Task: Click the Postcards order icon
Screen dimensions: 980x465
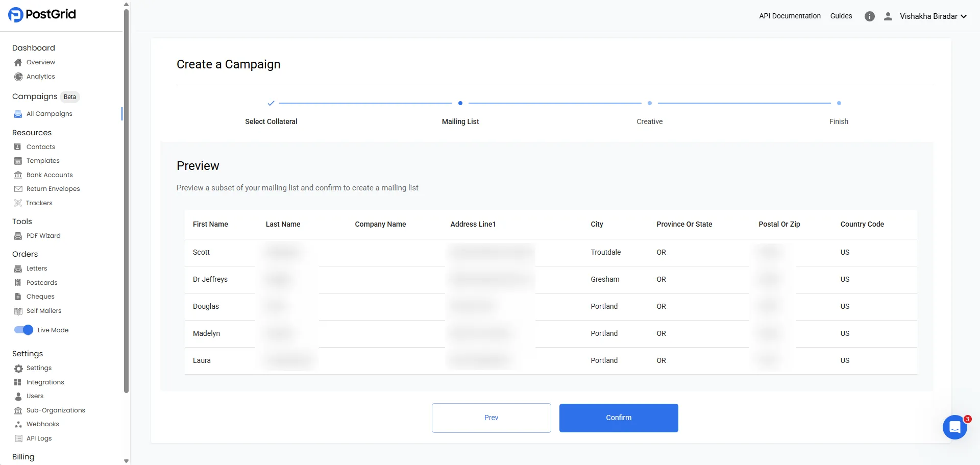Action: 18,282
